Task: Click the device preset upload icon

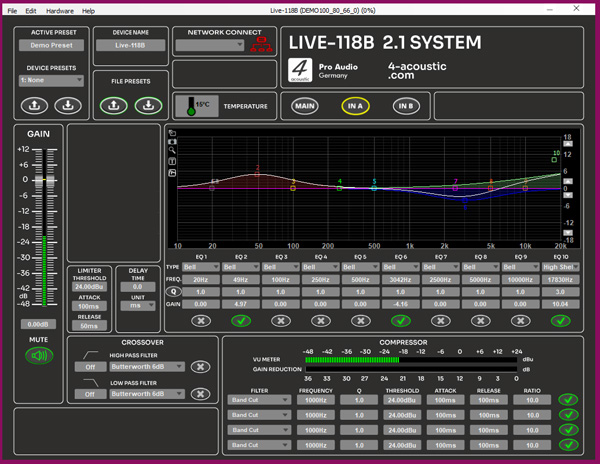Action: coord(35,105)
